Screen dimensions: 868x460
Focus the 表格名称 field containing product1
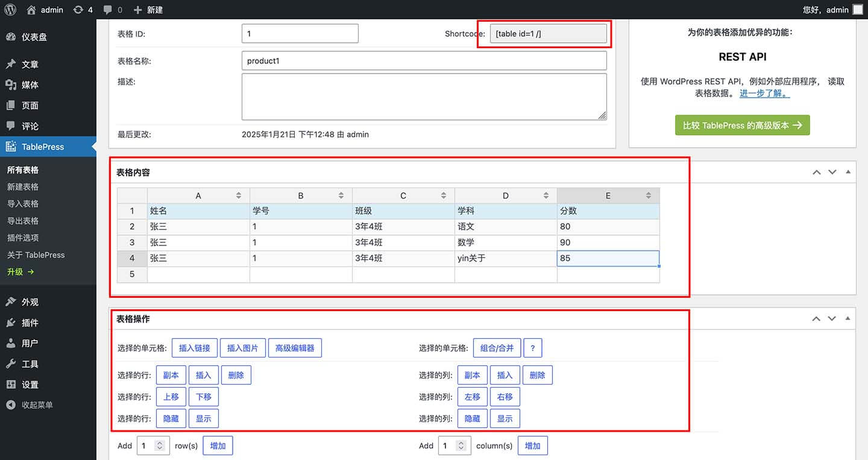click(424, 61)
